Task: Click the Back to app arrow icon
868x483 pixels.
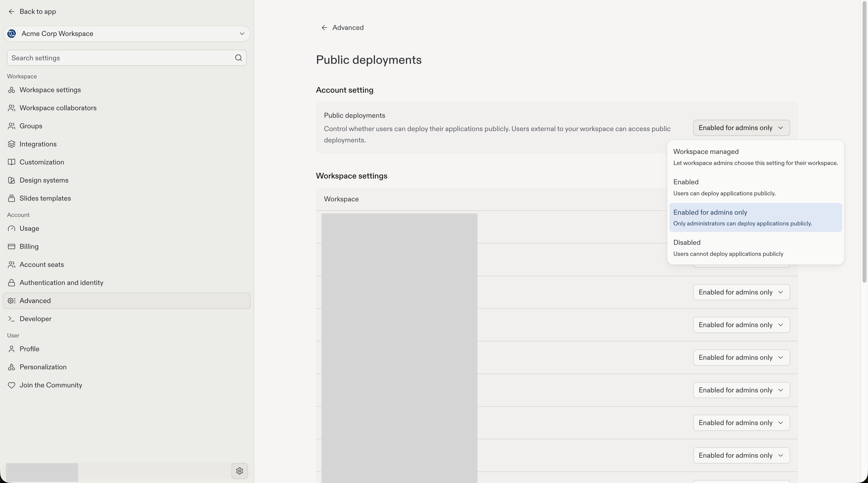Action: [x=12, y=12]
